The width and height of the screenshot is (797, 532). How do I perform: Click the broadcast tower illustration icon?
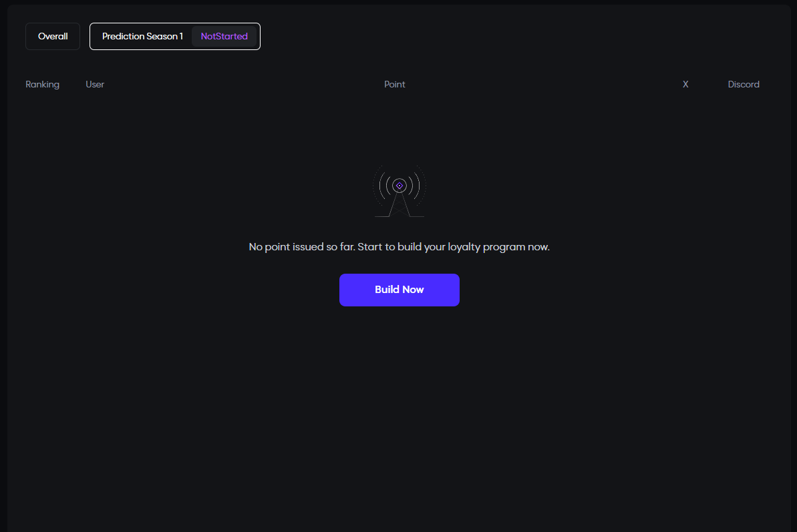[x=400, y=191]
